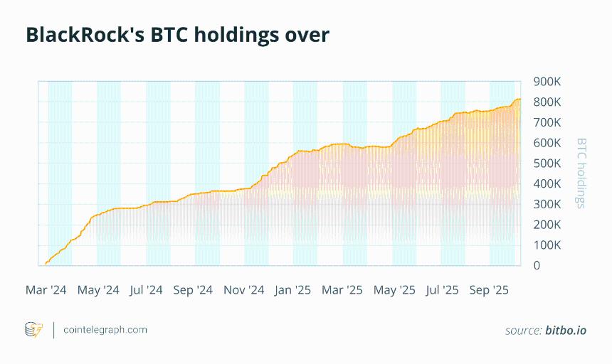The width and height of the screenshot is (612, 364).
Task: Select the Sep '25 x-axis label
Action: coord(490,290)
